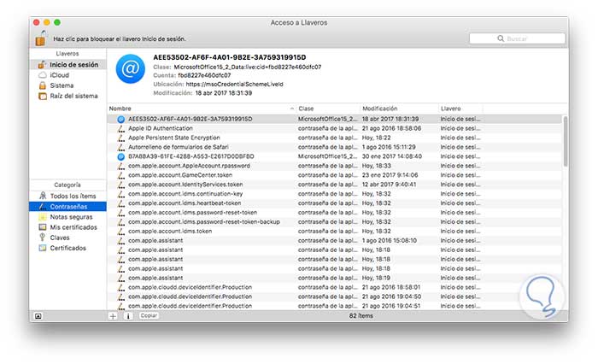The width and height of the screenshot is (598, 364).
Task: Click the padlock icon to lock the keychain
Action: 41,38
